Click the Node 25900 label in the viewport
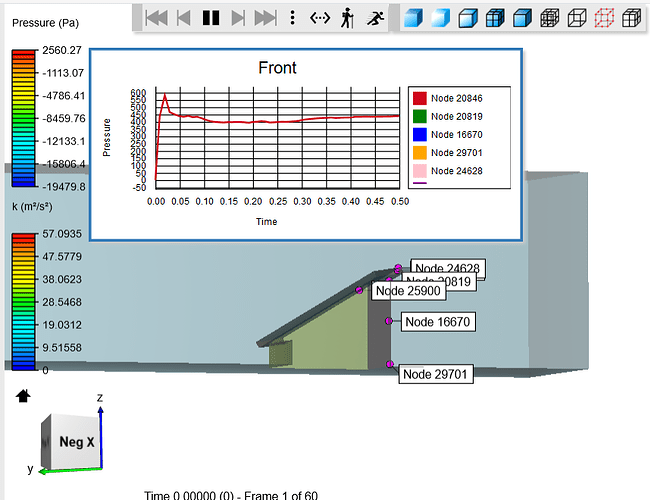The height and width of the screenshot is (500, 650). [408, 291]
